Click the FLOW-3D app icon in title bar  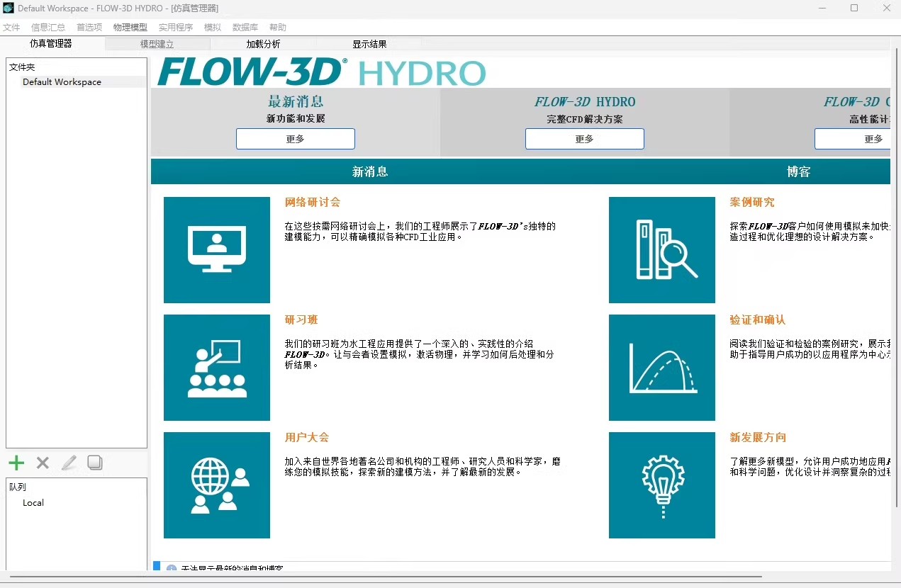(9, 8)
